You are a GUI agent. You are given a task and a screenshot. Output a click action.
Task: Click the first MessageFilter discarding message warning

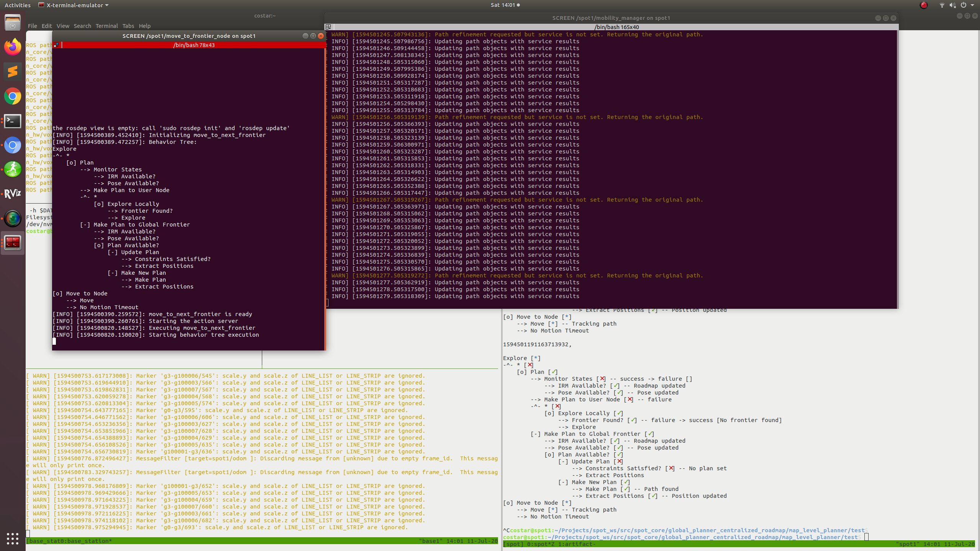click(262, 462)
